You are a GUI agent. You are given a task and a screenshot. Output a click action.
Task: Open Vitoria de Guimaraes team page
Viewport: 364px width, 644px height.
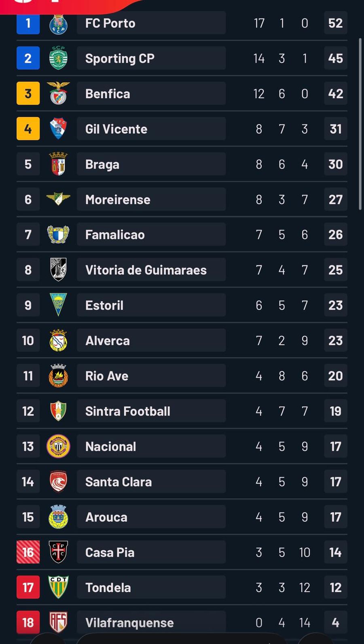click(151, 270)
